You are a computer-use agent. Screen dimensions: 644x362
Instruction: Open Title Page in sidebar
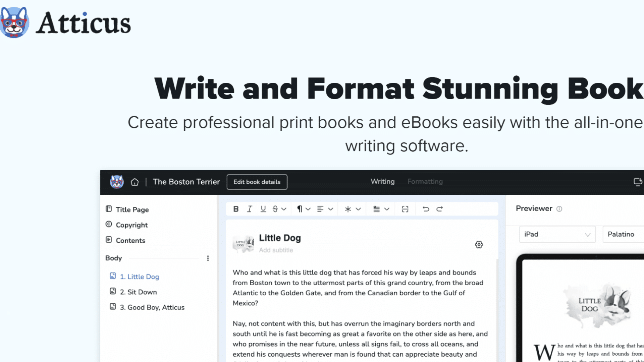pyautogui.click(x=132, y=210)
